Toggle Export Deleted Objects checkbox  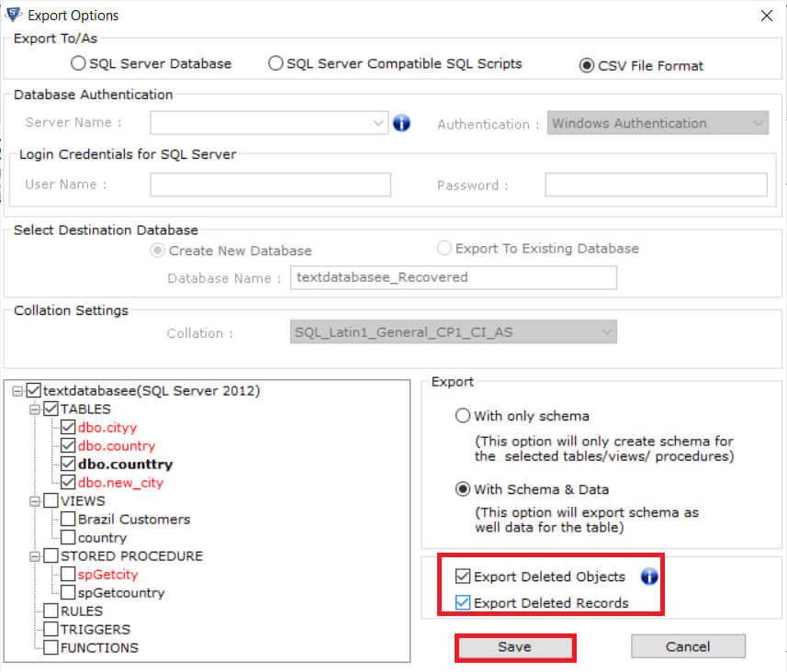coord(462,577)
